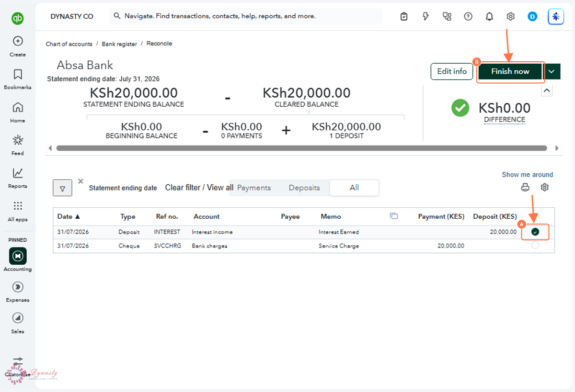Image resolution: width=575 pixels, height=392 pixels.
Task: Expand the Finish now dropdown arrow
Action: pyautogui.click(x=552, y=71)
